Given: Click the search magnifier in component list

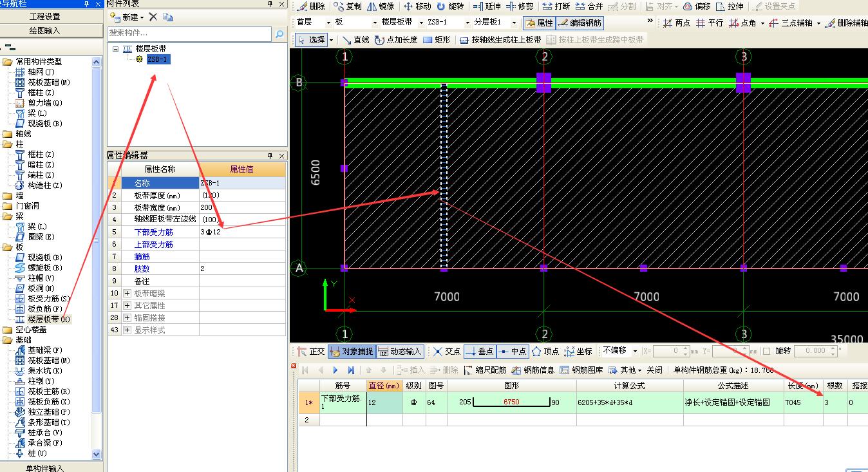Looking at the screenshot, I should point(280,33).
